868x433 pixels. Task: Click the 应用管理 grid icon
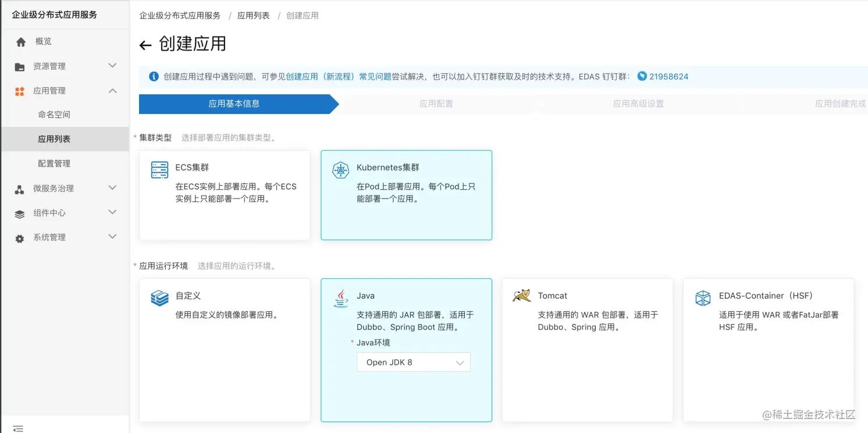point(20,91)
